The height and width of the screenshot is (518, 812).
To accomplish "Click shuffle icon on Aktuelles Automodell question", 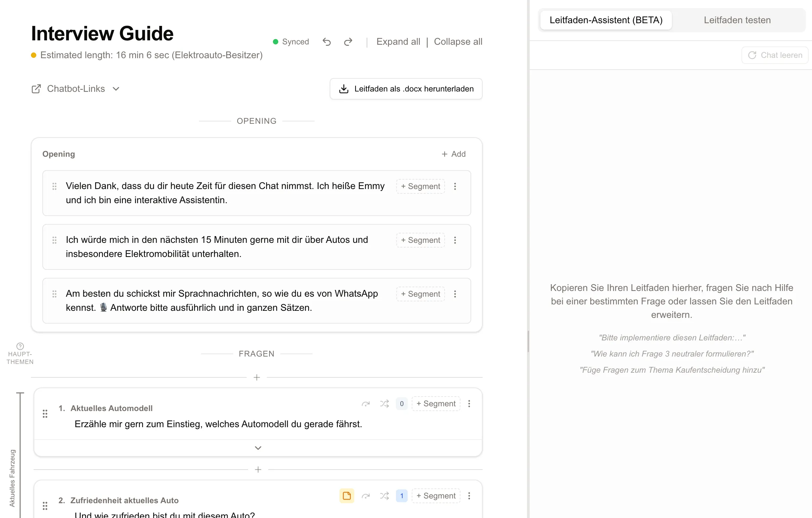I will point(384,403).
